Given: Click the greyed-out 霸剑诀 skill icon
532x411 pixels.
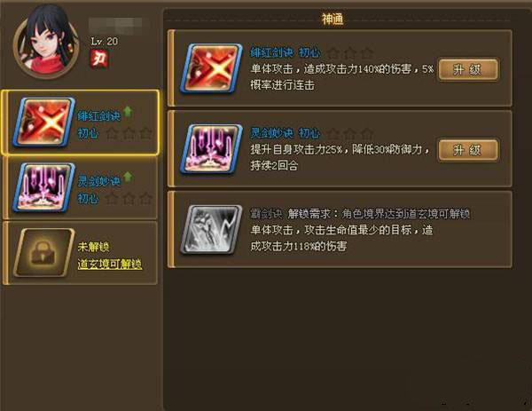Looking at the screenshot, I should (211, 229).
